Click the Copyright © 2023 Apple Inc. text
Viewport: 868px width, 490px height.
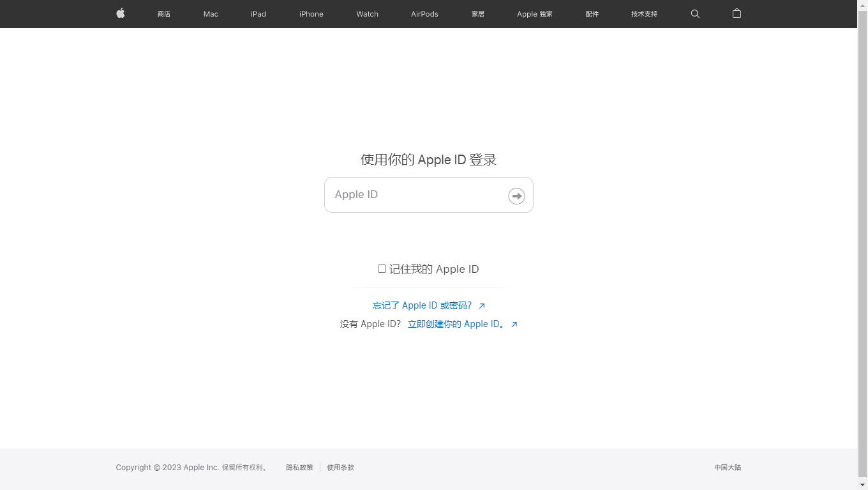pyautogui.click(x=167, y=468)
